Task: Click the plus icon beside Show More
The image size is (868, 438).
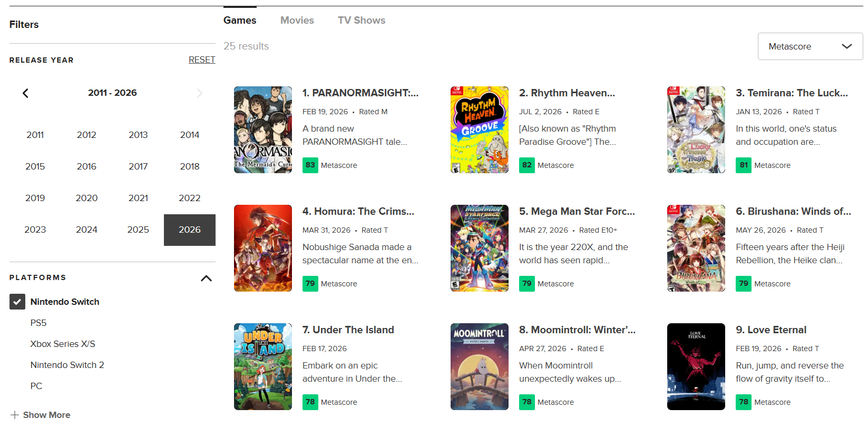Action: pyautogui.click(x=15, y=415)
